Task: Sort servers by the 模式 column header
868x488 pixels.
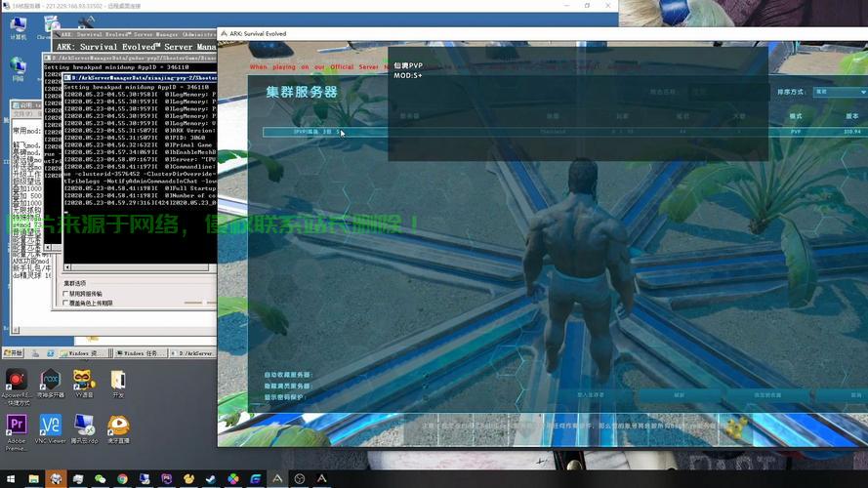Action: click(796, 116)
